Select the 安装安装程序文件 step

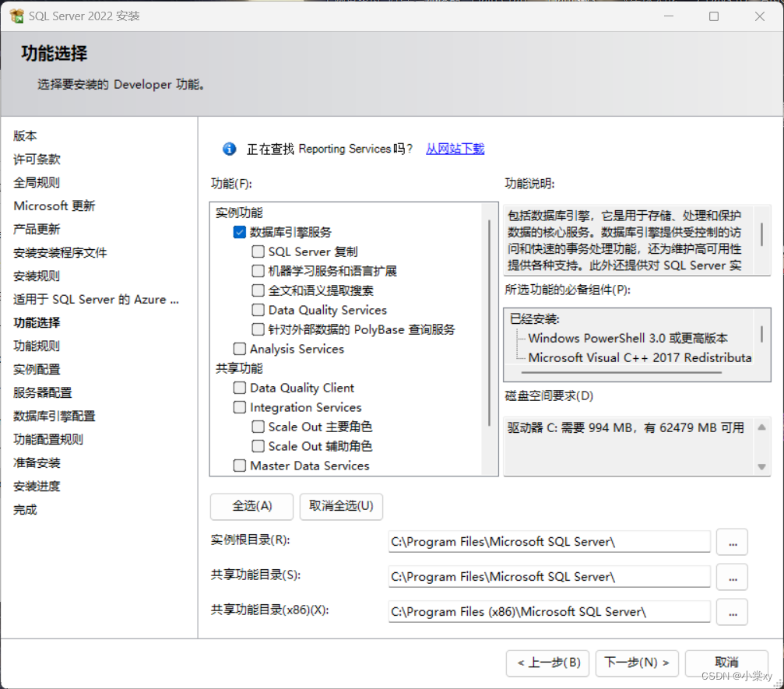pos(60,253)
